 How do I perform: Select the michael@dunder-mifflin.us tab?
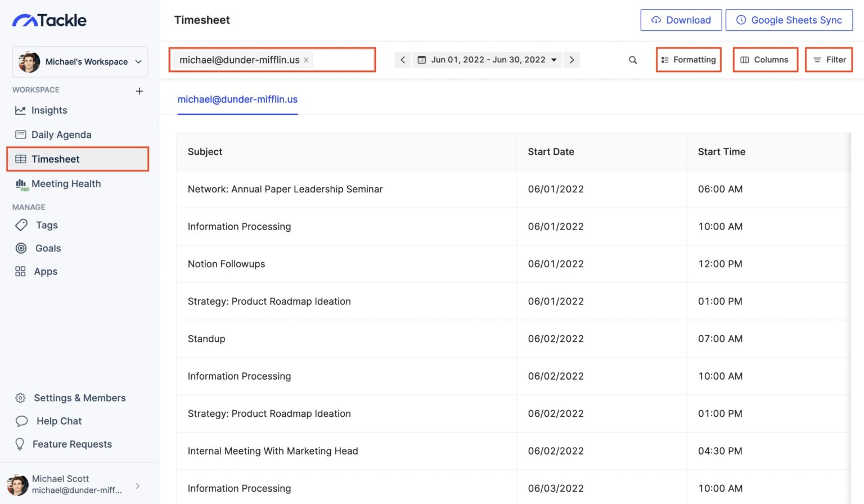(237, 100)
